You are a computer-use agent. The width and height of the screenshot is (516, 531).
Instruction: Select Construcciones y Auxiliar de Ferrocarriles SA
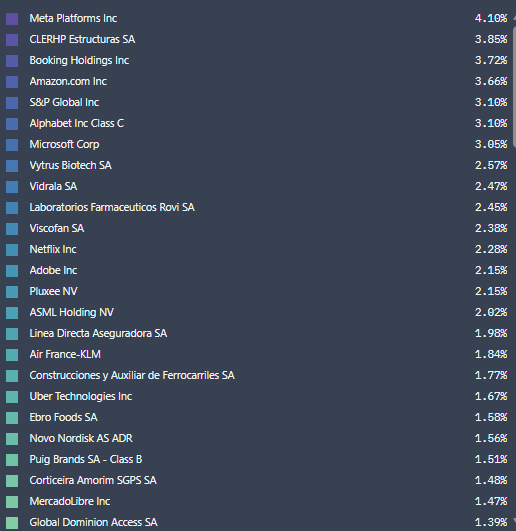click(x=132, y=375)
